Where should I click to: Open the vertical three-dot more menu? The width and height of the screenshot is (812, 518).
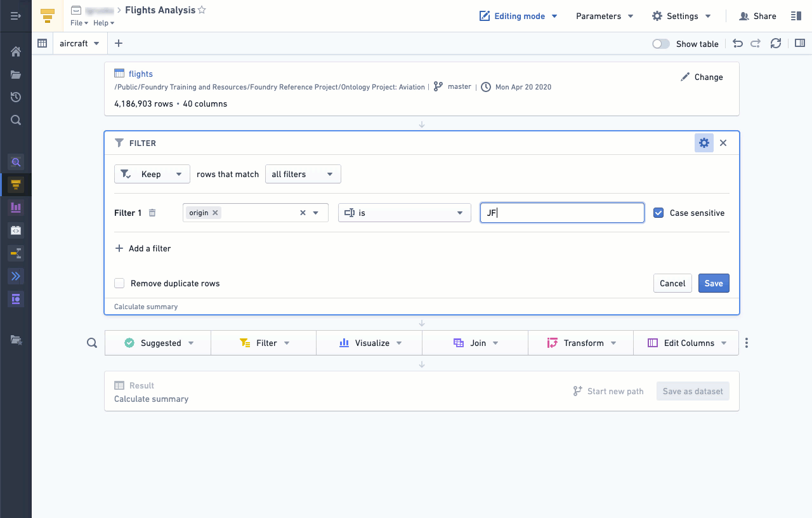(747, 343)
